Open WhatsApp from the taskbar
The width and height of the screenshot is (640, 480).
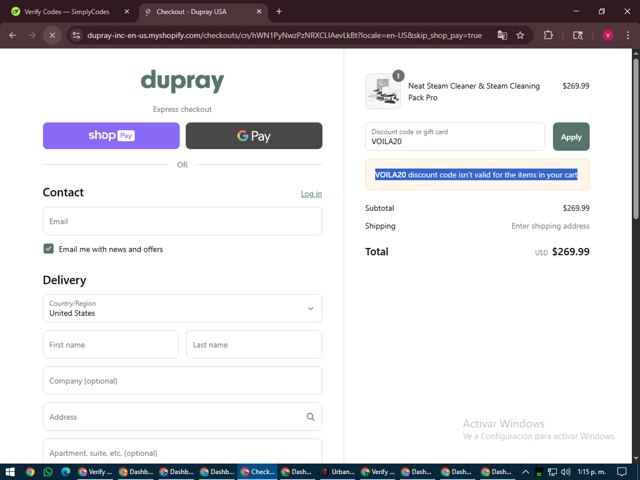click(48, 472)
